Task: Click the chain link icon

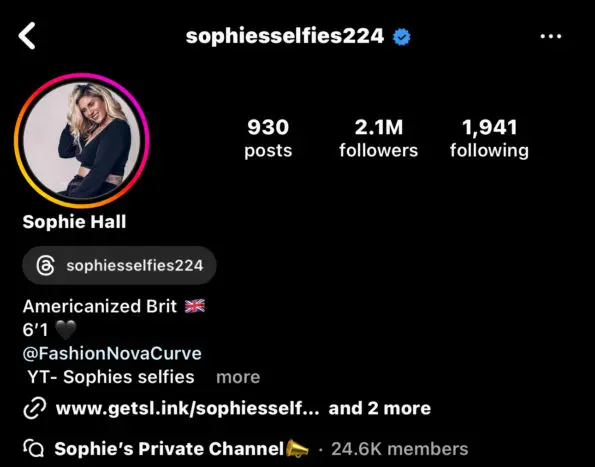Action: click(35, 408)
